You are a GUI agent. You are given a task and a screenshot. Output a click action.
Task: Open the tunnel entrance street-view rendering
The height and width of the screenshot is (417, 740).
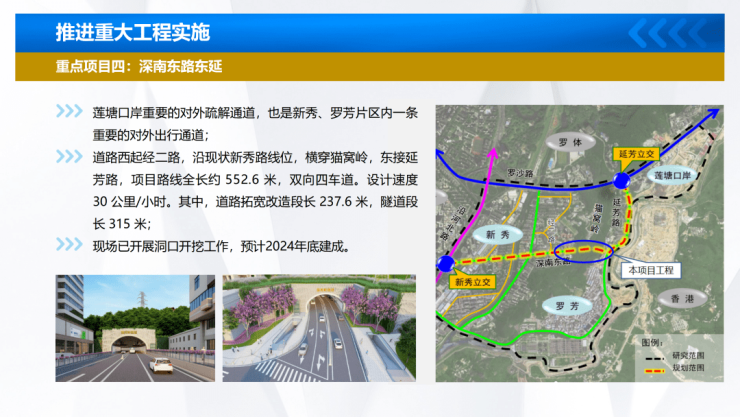tap(135, 328)
